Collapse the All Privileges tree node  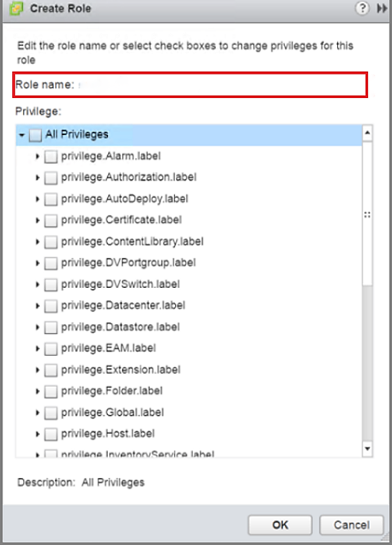point(22,135)
